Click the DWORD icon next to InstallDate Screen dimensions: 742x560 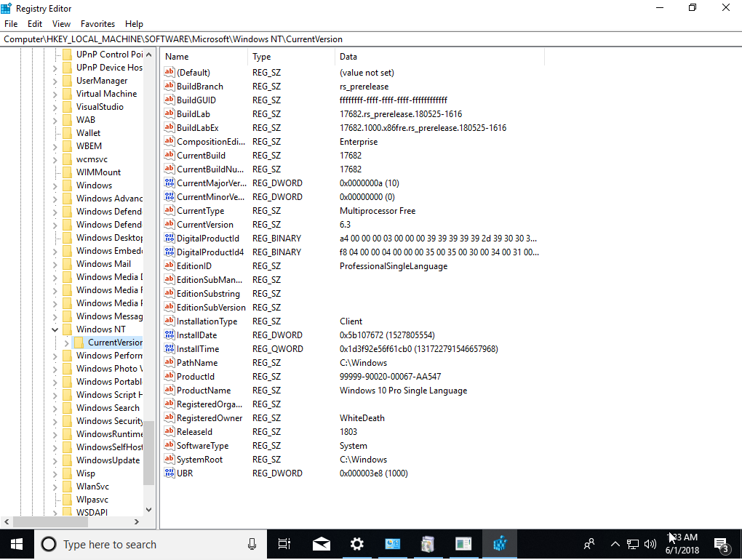pos(169,335)
